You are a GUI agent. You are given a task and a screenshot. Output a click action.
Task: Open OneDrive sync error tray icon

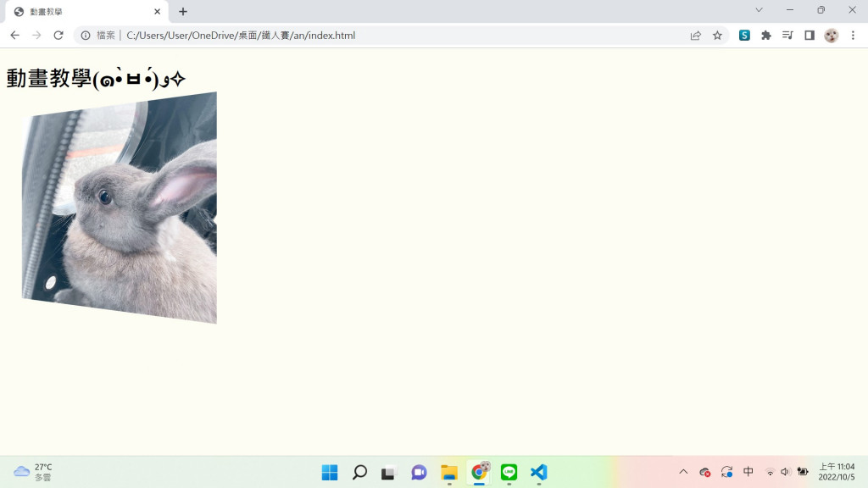(x=704, y=472)
